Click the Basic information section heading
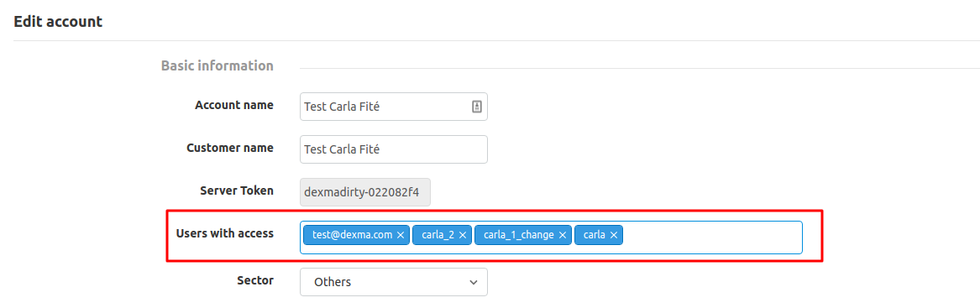This screenshot has height=308, width=980. (217, 65)
